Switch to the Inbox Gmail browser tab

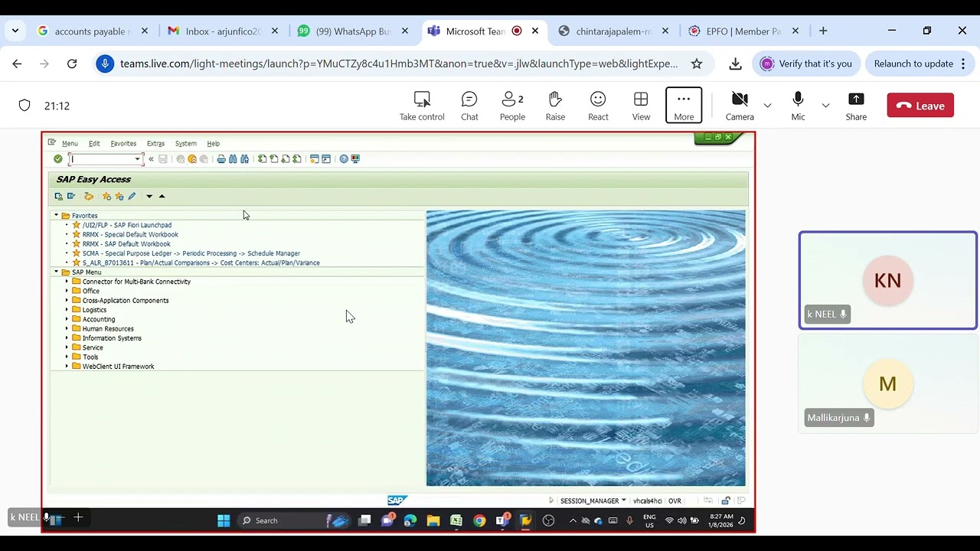[224, 31]
